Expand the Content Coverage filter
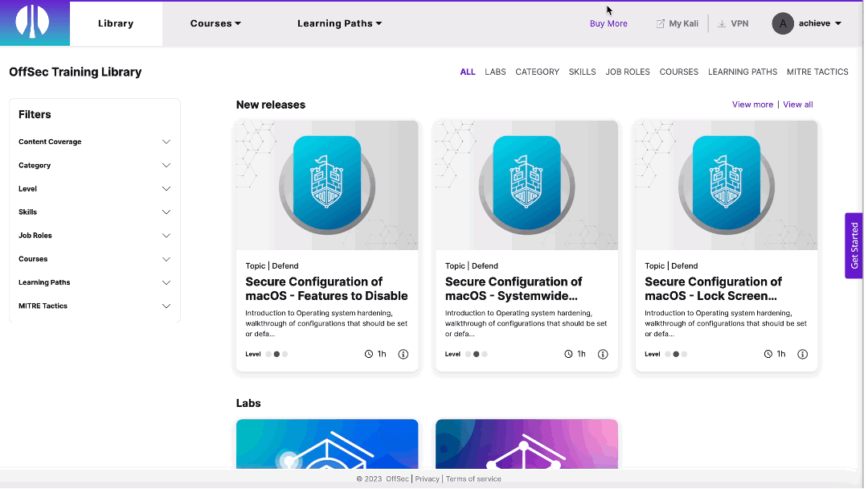Viewport: 868px width, 489px height. click(x=166, y=142)
